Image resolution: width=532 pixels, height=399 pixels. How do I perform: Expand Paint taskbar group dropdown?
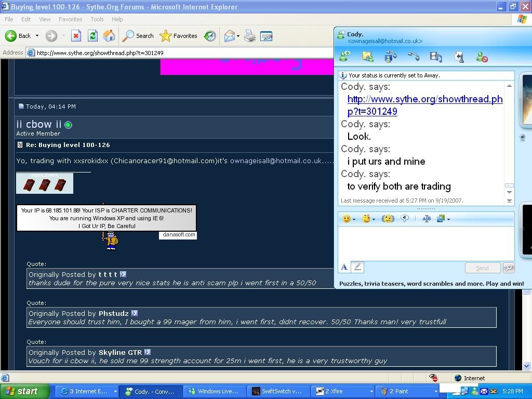click(x=436, y=392)
